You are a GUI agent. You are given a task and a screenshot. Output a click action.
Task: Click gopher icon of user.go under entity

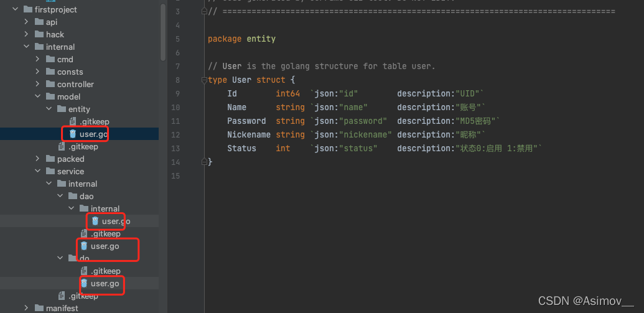click(x=73, y=134)
